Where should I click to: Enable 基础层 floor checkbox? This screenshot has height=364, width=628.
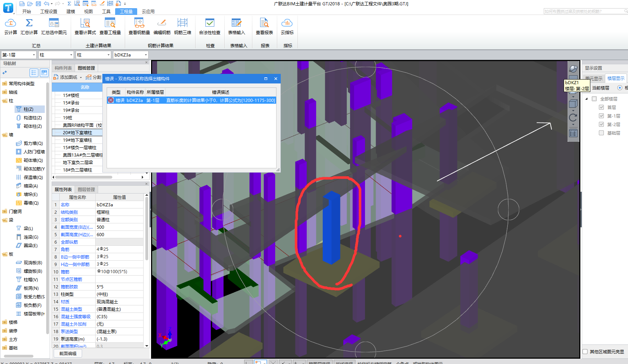coord(601,133)
